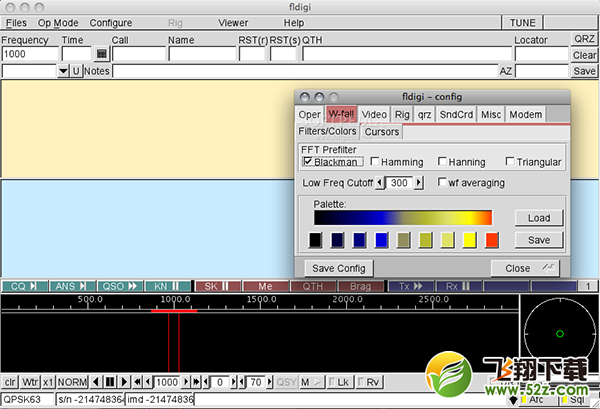Click the Close button in config window
Image resolution: width=600 pixels, height=409 pixels.
525,268
